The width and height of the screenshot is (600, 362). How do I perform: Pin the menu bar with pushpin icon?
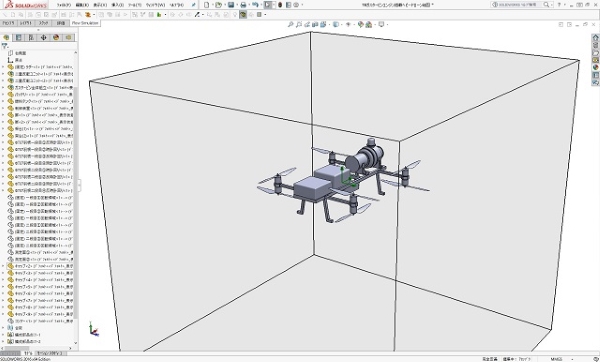(194, 5)
